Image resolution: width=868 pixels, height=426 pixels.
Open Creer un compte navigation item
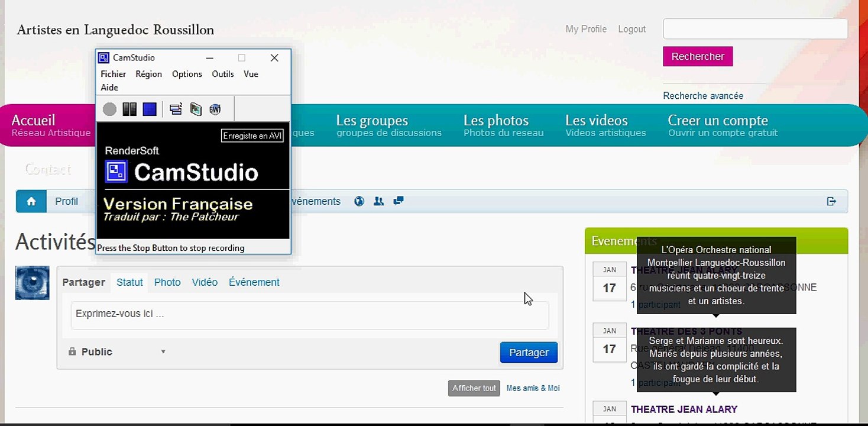(x=723, y=125)
